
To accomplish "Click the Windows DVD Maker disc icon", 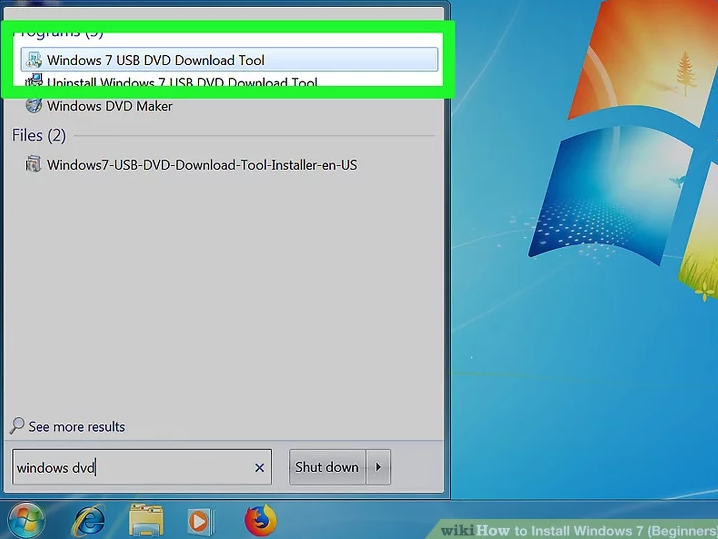I will 34,106.
